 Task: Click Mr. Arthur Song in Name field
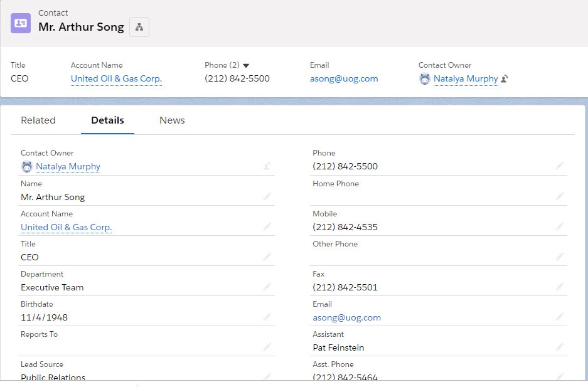coord(53,197)
